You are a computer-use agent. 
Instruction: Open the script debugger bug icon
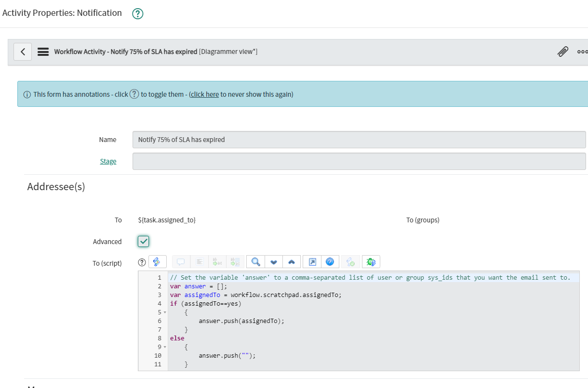(x=370, y=261)
